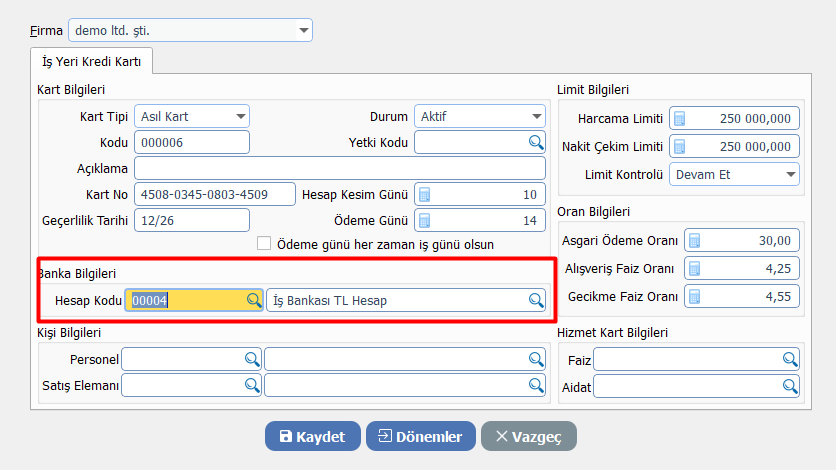Open calculator icon in Harcama Limiti field
Viewport: 836px width, 470px height.
680,118
